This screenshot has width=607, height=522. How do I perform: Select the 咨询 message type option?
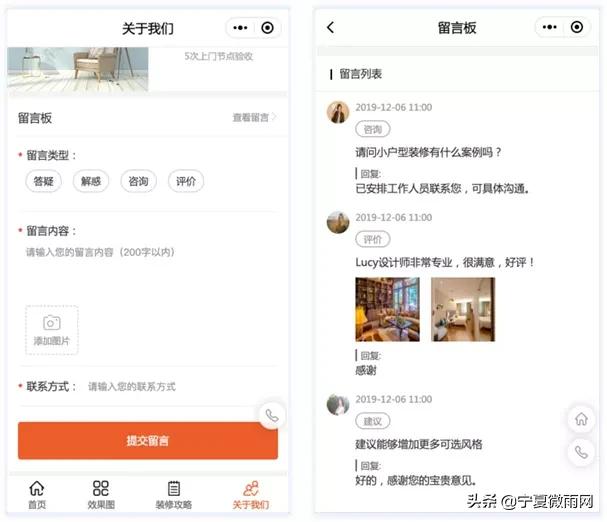tap(139, 181)
